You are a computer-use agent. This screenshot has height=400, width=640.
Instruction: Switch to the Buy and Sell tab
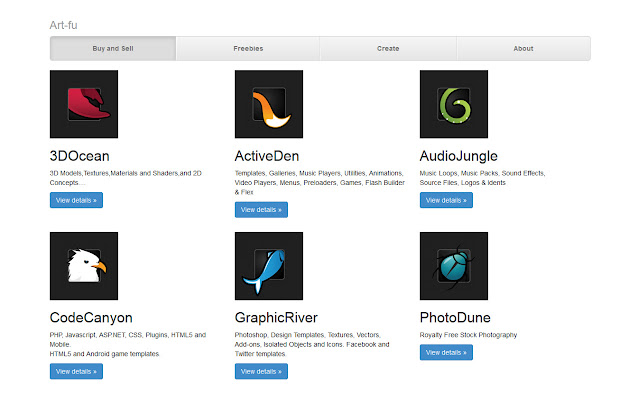pos(113,49)
